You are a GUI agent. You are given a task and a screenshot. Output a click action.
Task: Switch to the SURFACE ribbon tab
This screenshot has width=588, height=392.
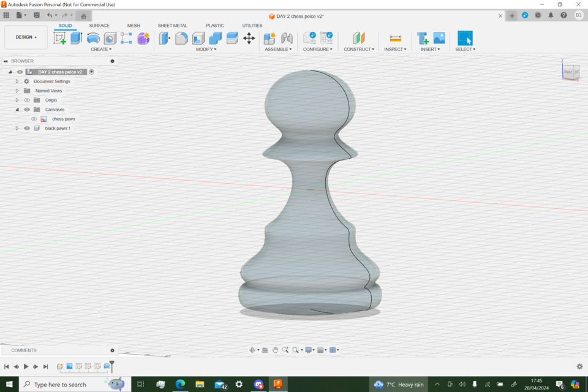[x=99, y=26]
